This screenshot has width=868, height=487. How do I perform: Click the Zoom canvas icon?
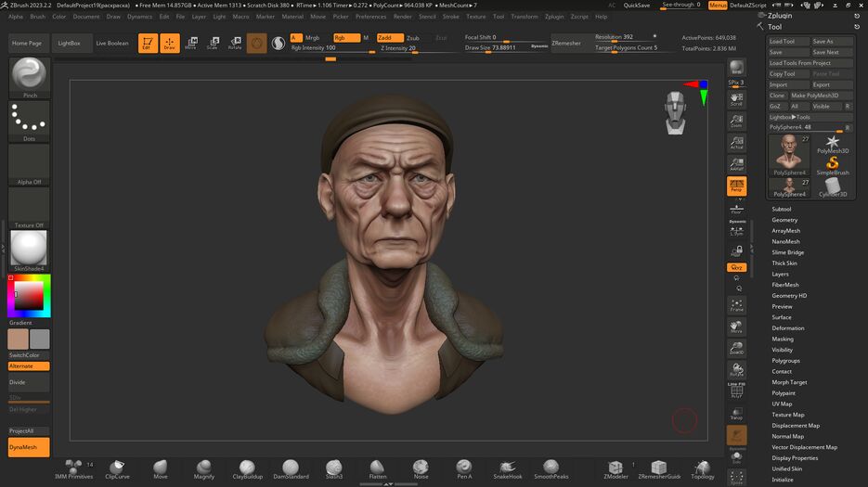click(x=736, y=121)
